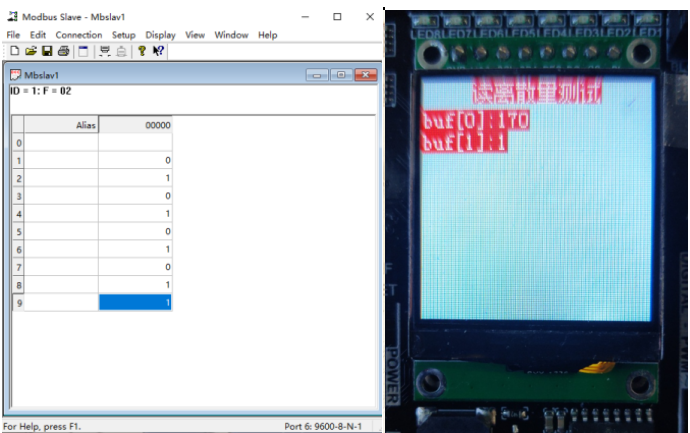Click the slave definition window toolbar icon
The height and width of the screenshot is (433, 690).
click(83, 51)
